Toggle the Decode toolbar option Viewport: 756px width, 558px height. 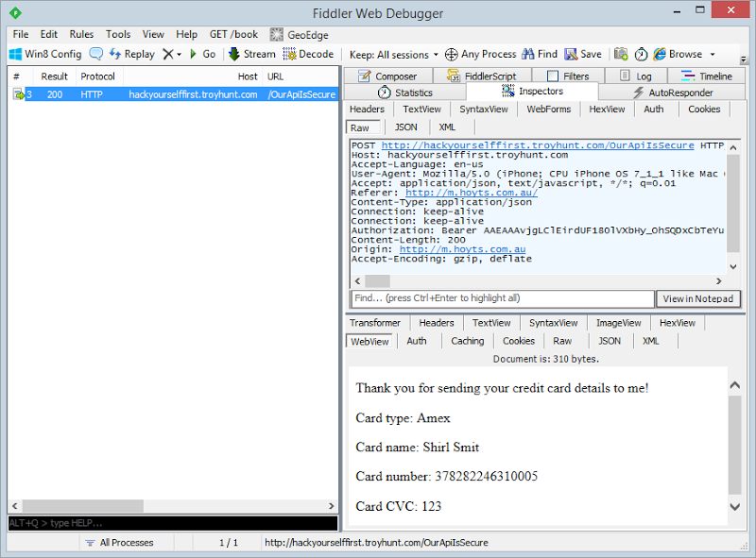pyautogui.click(x=308, y=54)
